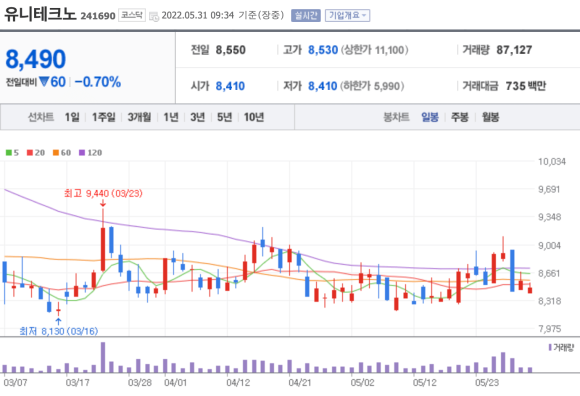Open the 기업개요 dropdown
Viewport: 580px width, 396px height.
pyautogui.click(x=347, y=15)
